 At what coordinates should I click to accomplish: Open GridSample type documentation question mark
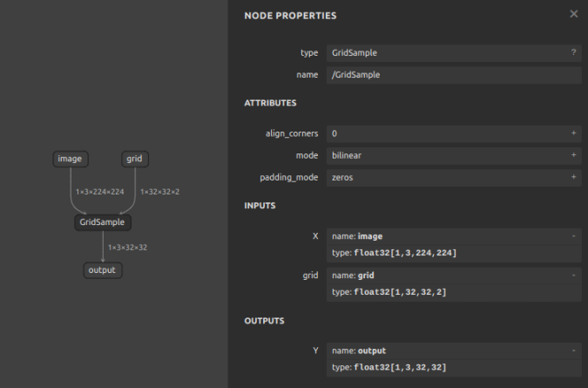573,52
